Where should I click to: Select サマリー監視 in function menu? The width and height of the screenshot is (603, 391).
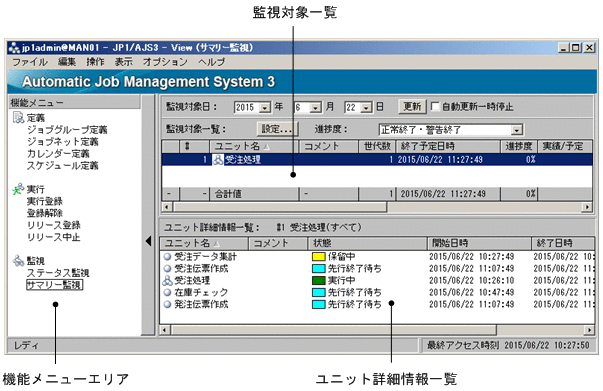[x=54, y=285]
